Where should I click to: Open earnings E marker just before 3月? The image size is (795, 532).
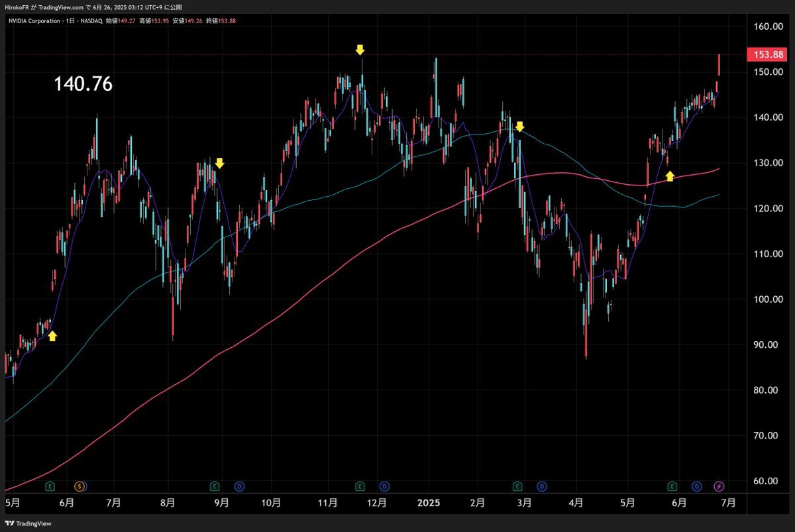[x=518, y=486]
